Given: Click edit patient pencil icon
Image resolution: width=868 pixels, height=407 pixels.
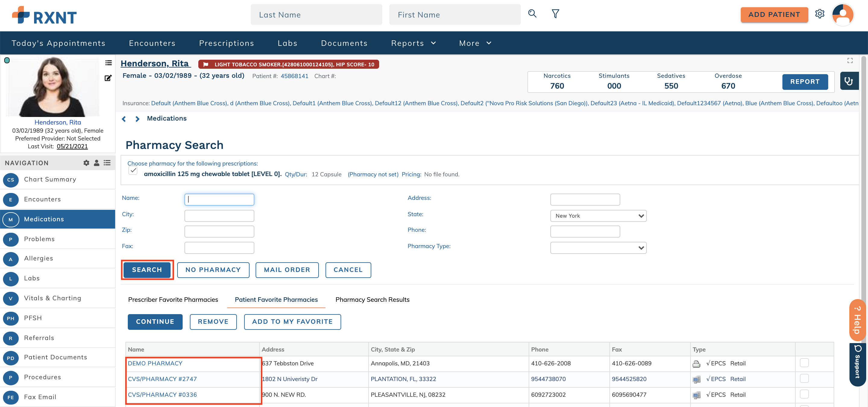Looking at the screenshot, I should 108,78.
